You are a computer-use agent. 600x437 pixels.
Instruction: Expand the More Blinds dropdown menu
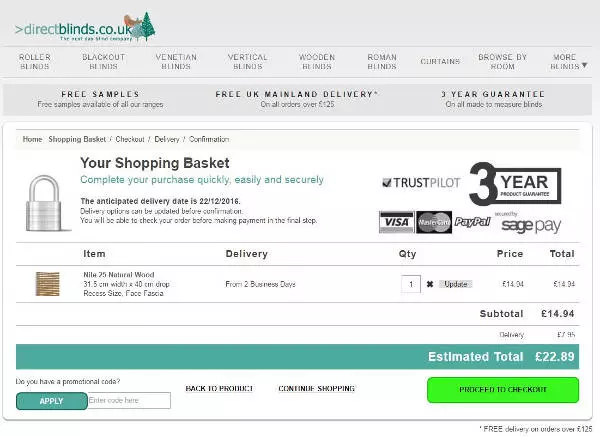click(569, 62)
